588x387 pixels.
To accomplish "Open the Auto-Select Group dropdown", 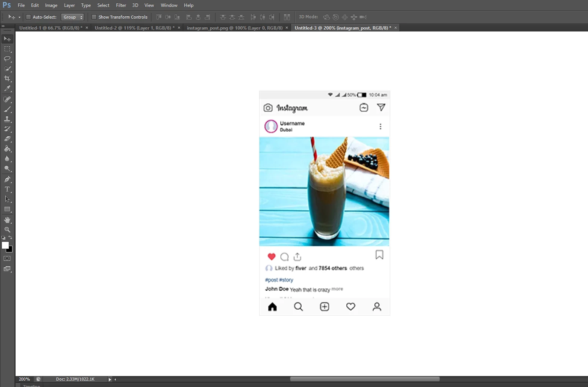I will (x=72, y=17).
